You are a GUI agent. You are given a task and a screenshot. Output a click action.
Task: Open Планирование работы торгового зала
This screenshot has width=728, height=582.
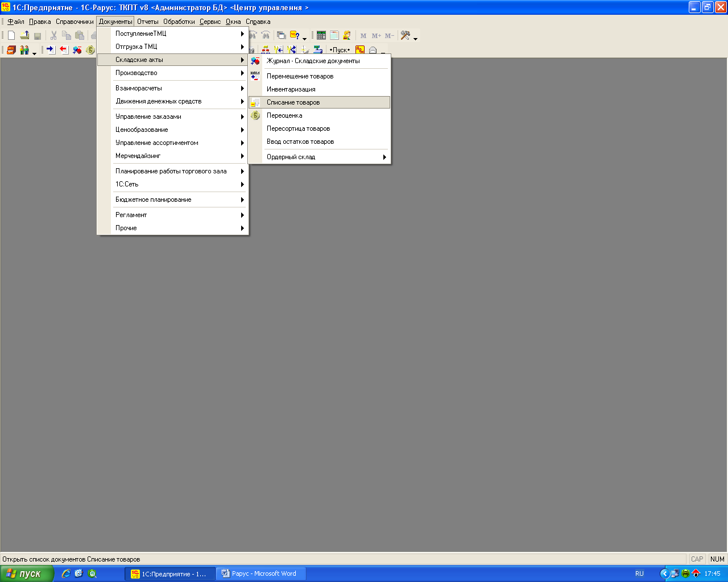tap(173, 171)
